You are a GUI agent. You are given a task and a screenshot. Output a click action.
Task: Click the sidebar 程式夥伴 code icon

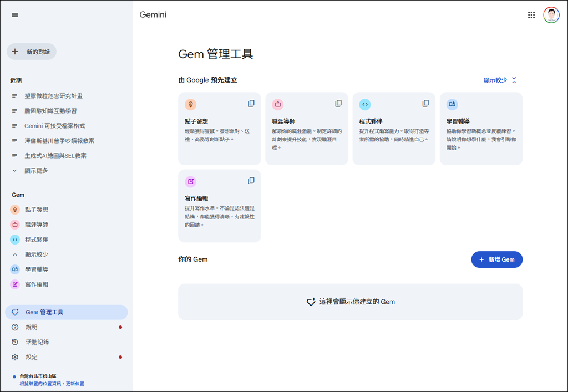click(x=15, y=240)
